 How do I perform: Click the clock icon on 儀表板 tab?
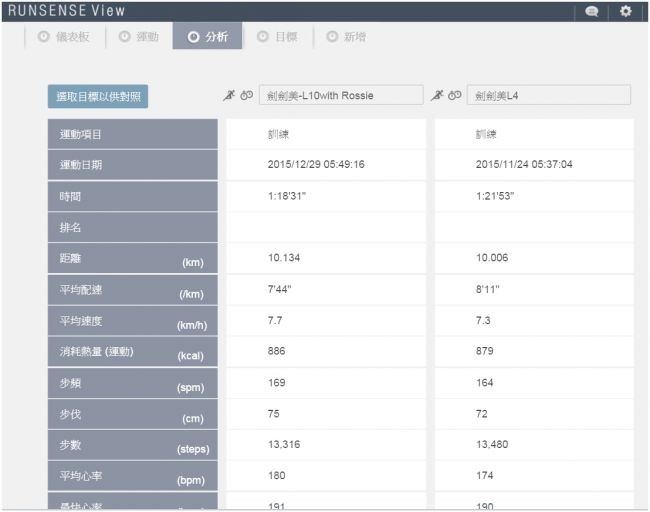point(44,36)
